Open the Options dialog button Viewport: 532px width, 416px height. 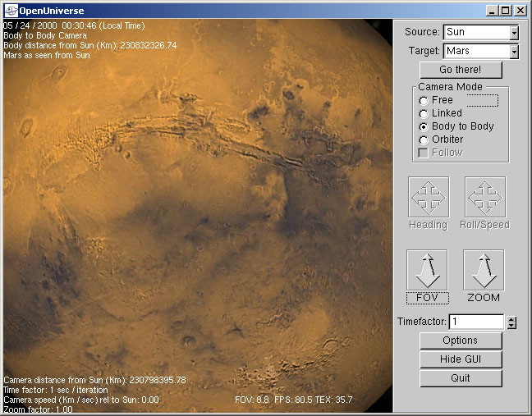click(461, 341)
